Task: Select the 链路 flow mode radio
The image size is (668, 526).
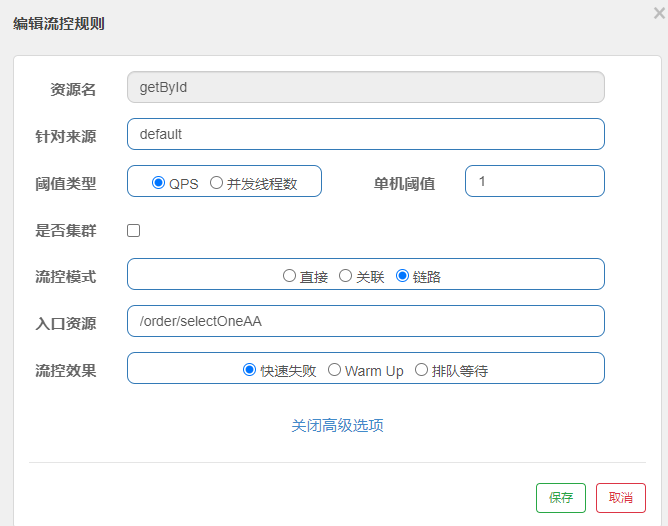Action: click(x=403, y=276)
